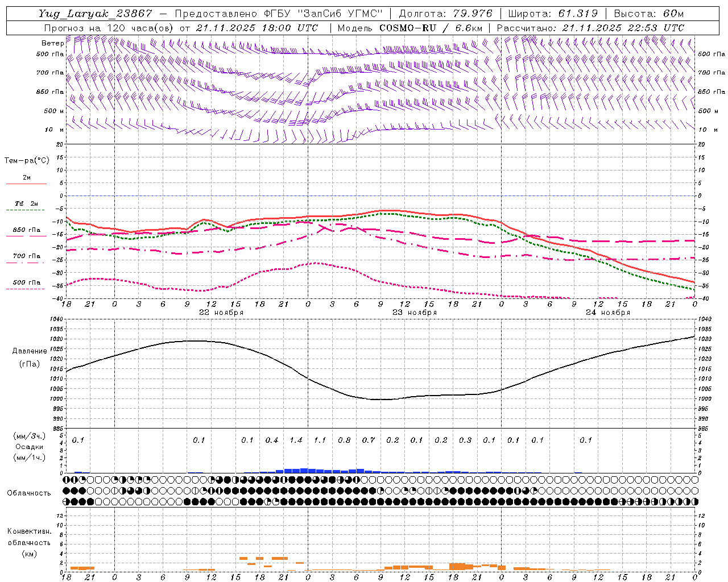Click the 500 гПа temperature legend entry

coord(26,283)
